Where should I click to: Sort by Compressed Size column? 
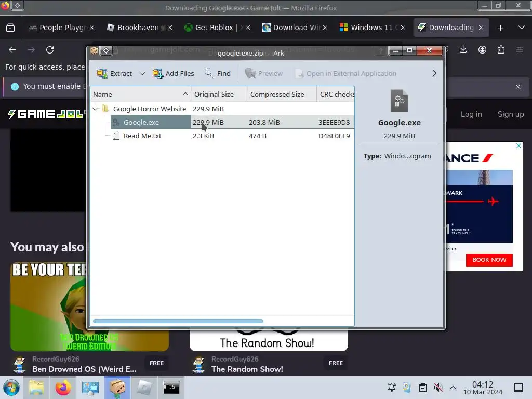[x=282, y=94]
